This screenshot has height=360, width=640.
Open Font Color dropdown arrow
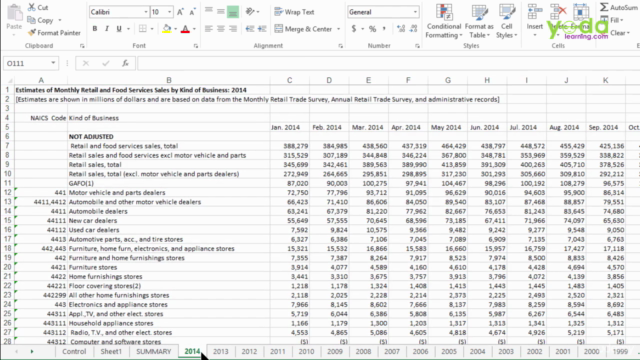194,29
